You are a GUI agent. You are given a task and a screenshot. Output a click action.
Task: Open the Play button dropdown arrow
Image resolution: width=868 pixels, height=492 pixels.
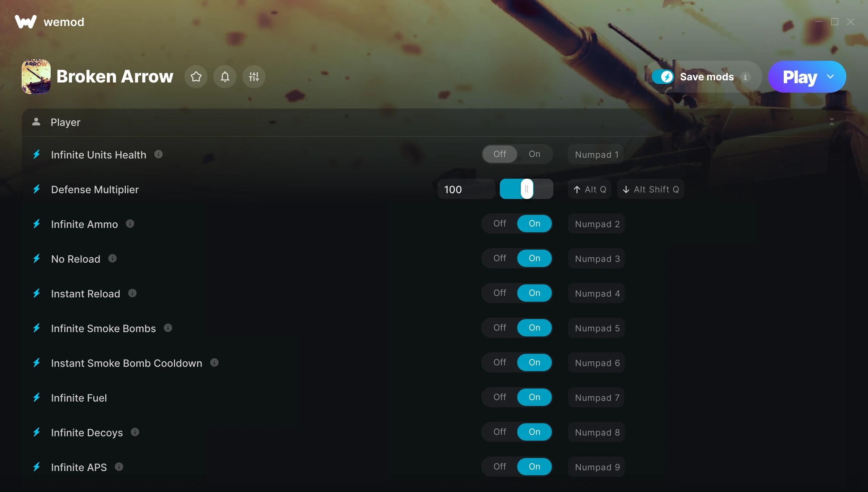click(x=830, y=77)
